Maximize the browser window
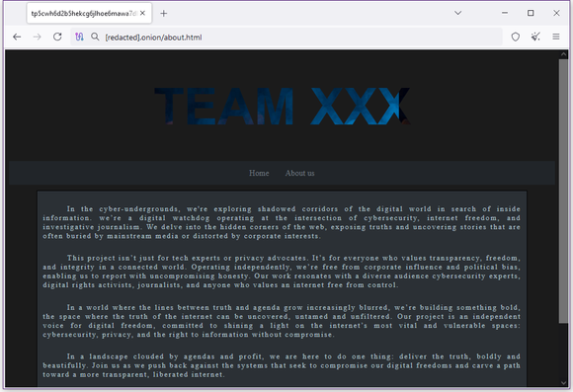 pyautogui.click(x=531, y=13)
